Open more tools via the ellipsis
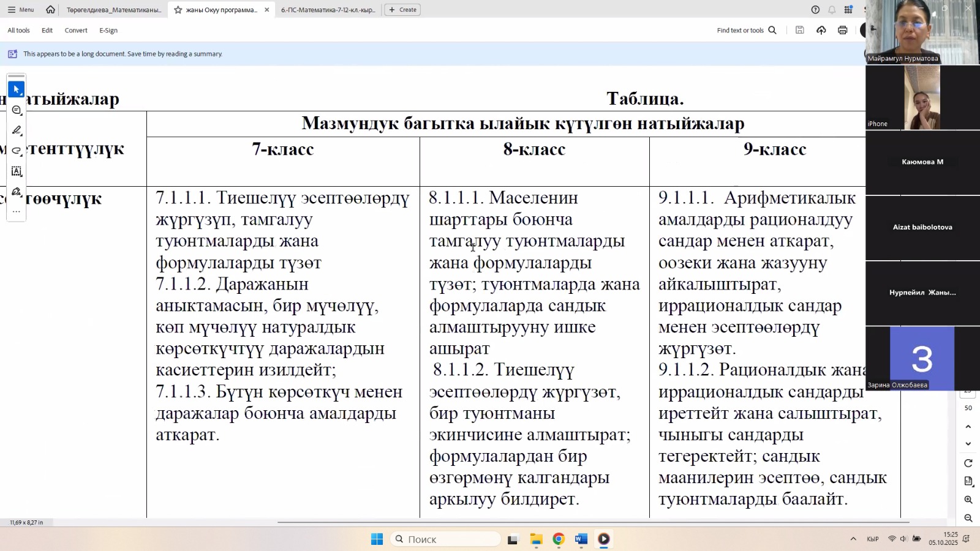This screenshot has width=980, height=551. tap(17, 210)
